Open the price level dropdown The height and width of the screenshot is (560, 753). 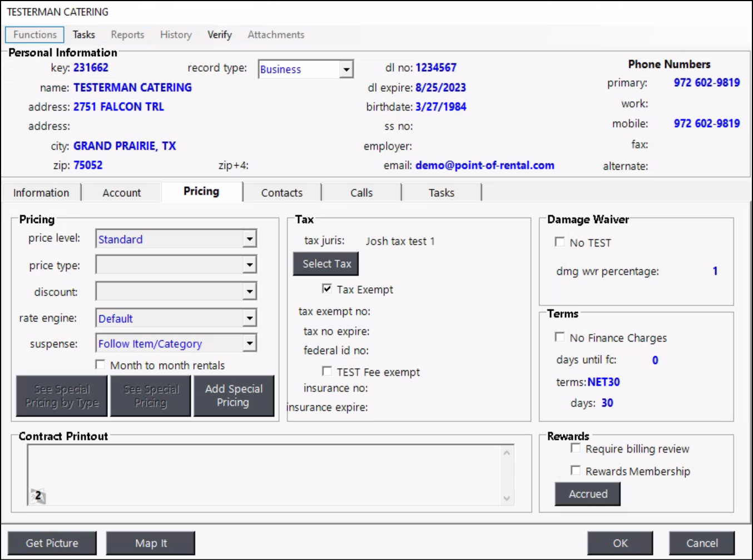pos(250,239)
